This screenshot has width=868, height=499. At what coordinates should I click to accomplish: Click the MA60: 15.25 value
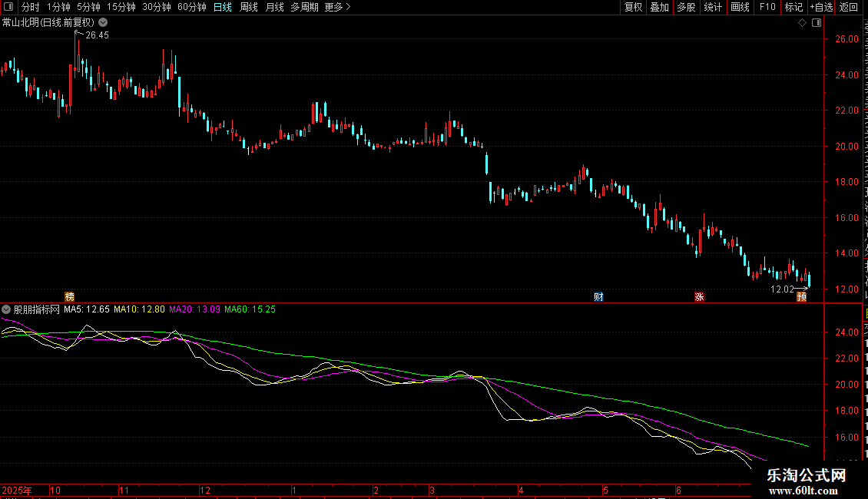tap(250, 309)
